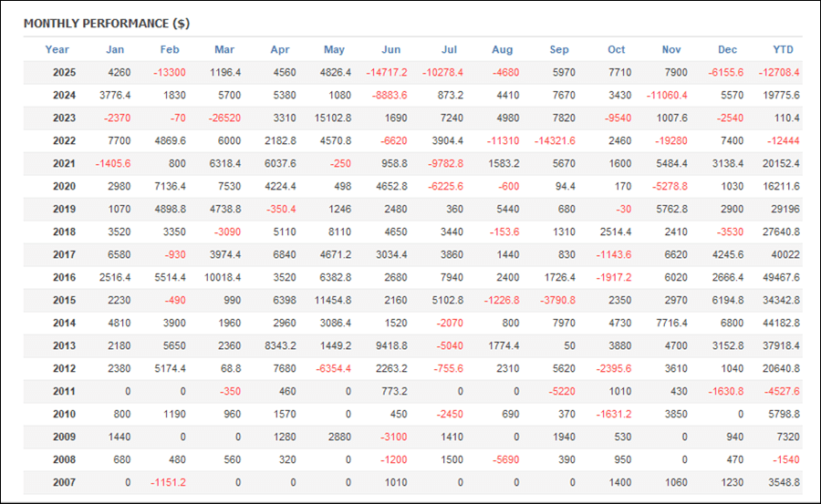The height and width of the screenshot is (504, 821).
Task: Click the 2019 YTD value 29196
Action: [784, 209]
